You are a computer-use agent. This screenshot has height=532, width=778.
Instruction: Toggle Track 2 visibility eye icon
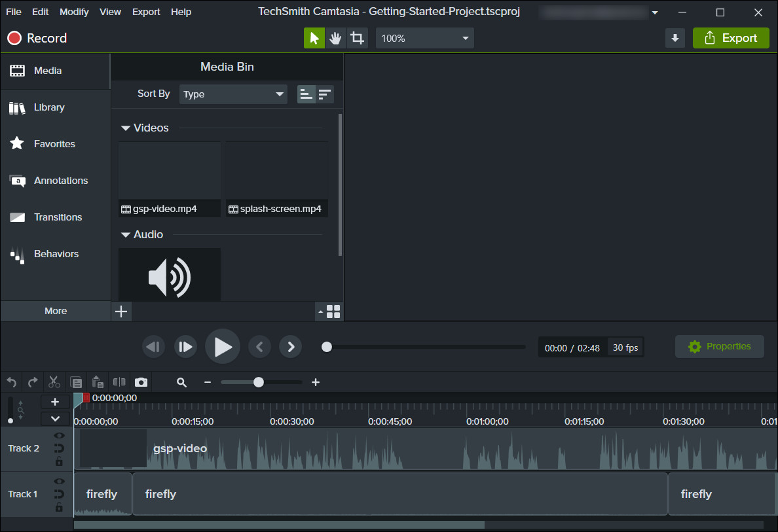[59, 436]
